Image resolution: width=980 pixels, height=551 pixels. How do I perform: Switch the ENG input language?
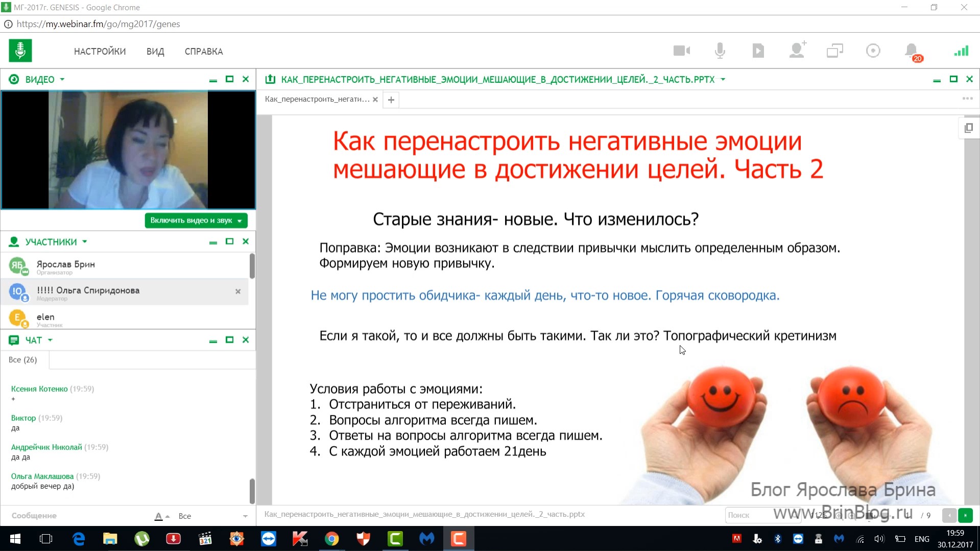coord(922,539)
